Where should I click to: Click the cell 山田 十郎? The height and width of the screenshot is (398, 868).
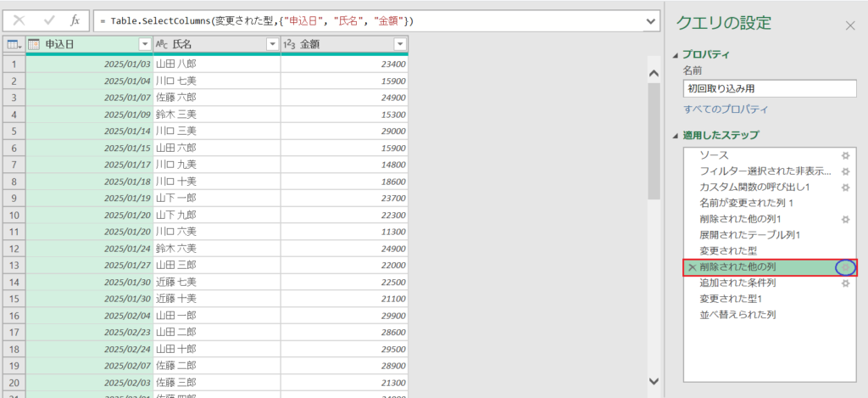[217, 350]
